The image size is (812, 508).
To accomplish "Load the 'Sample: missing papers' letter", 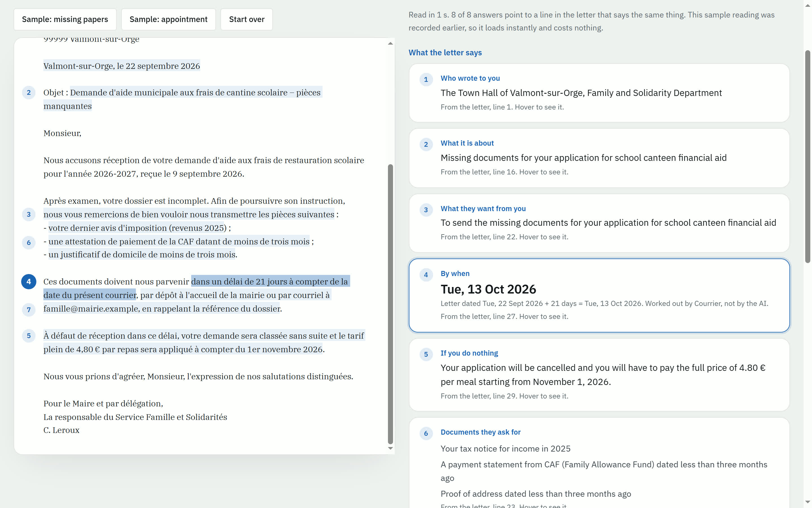I will (x=65, y=19).
